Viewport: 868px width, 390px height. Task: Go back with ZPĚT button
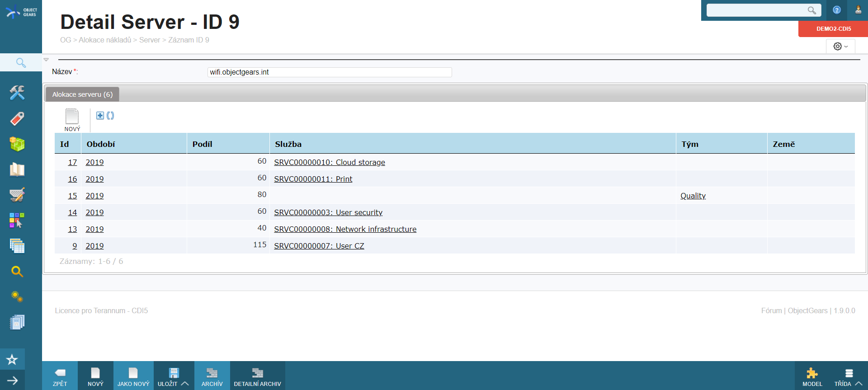point(60,376)
